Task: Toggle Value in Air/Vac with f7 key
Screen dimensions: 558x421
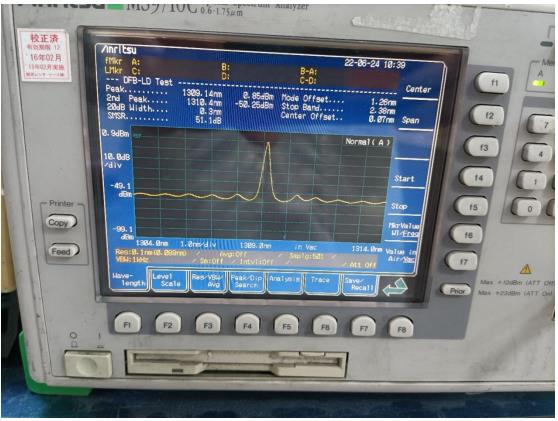Action: [462, 261]
